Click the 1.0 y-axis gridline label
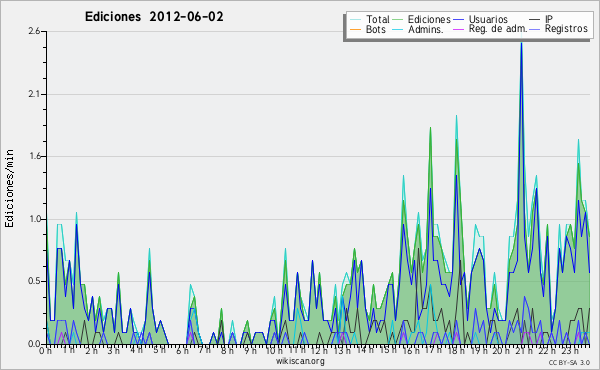Viewport: 600px width, 370px height. (34, 219)
